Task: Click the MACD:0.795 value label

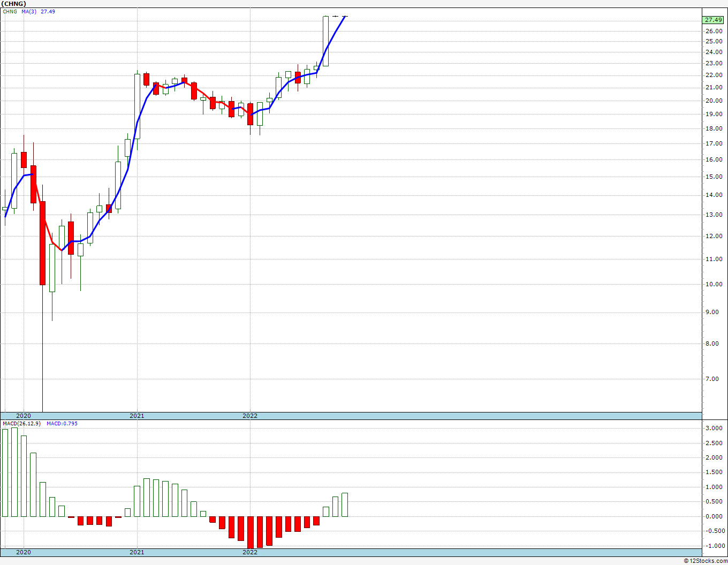Action: (62, 424)
